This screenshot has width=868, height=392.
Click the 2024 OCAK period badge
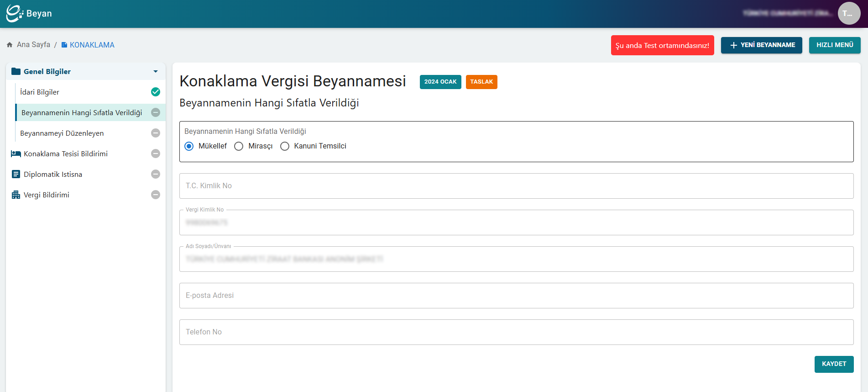pos(440,82)
